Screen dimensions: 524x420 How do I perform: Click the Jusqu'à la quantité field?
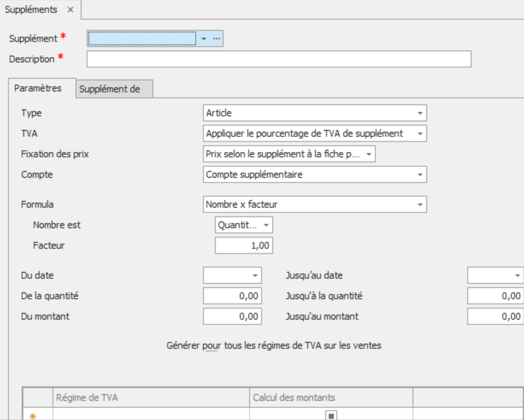pos(495,296)
